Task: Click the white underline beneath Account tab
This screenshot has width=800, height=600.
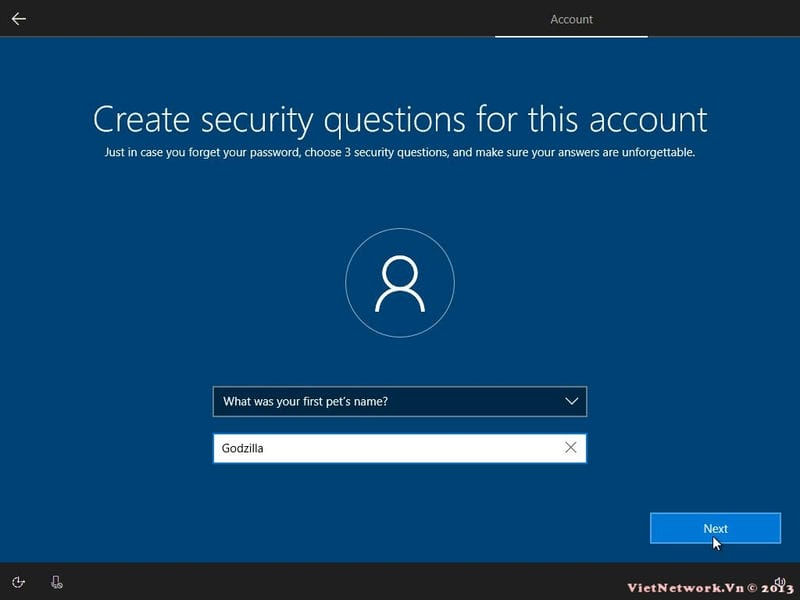Action: tap(571, 36)
